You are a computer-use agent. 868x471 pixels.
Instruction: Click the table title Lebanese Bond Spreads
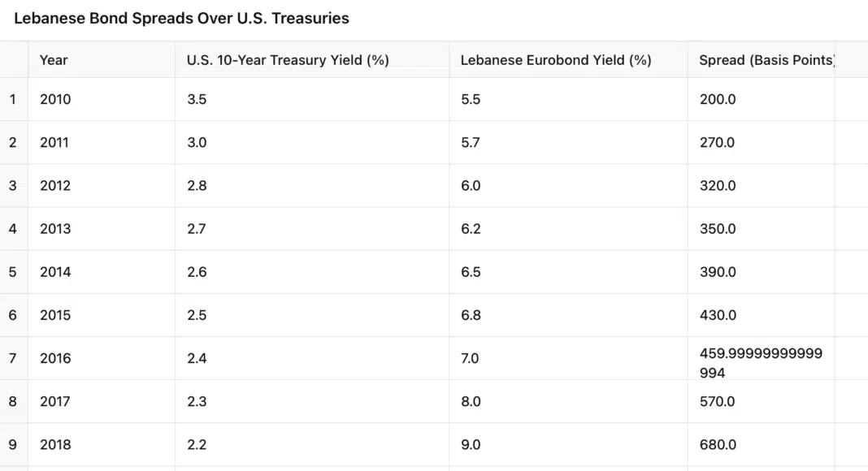tap(181, 18)
